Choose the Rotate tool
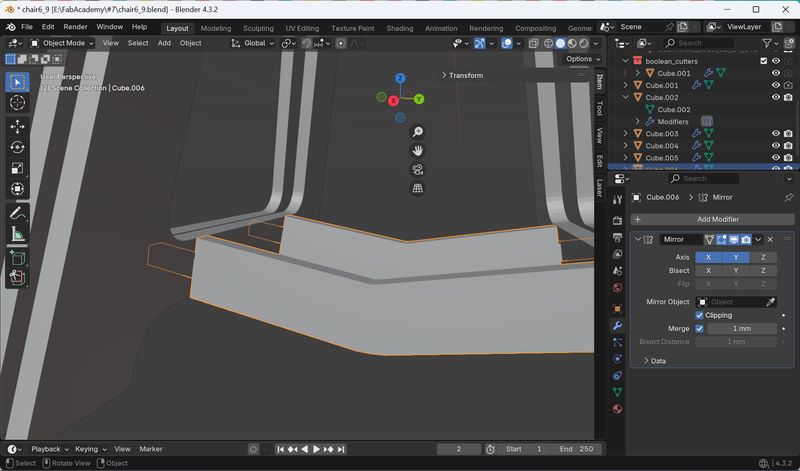Image resolution: width=800 pixels, height=471 pixels. 17,147
